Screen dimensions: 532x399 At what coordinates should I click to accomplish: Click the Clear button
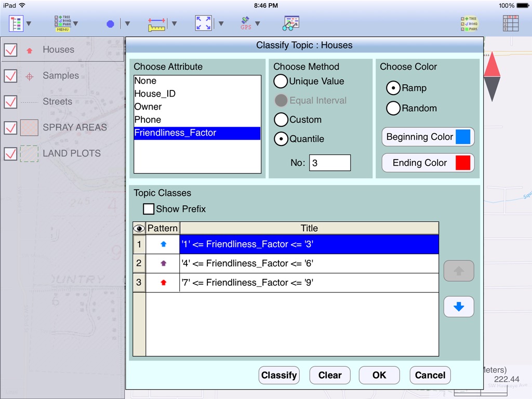point(330,375)
